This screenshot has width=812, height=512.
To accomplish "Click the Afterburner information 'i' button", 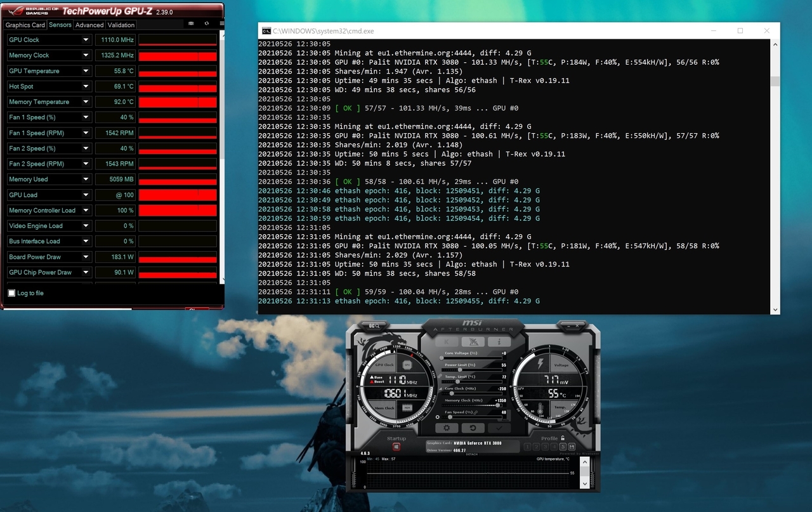I will [499, 342].
